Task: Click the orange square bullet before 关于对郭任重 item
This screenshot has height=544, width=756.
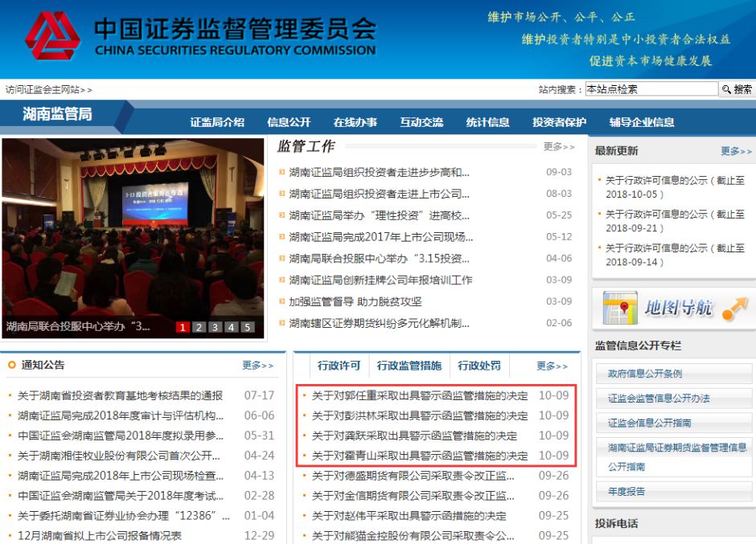Action: 306,396
